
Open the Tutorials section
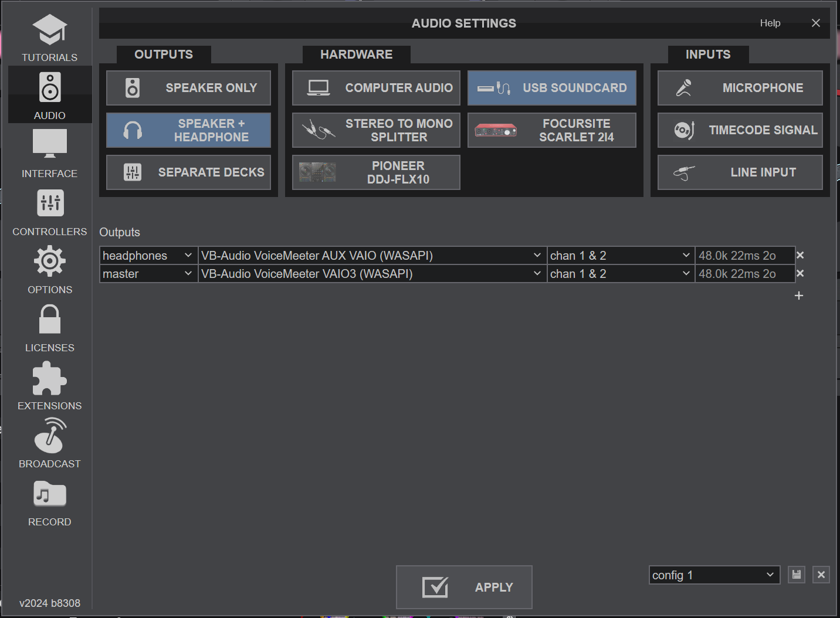[x=50, y=38]
